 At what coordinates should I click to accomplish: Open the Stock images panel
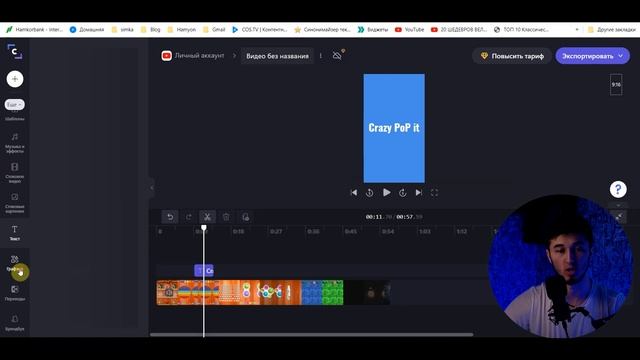coord(15,203)
